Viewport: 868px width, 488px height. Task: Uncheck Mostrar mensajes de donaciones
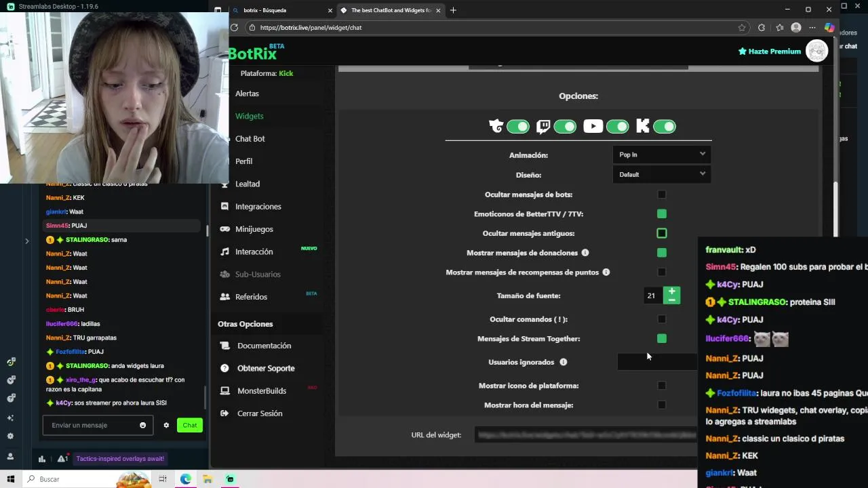(662, 253)
